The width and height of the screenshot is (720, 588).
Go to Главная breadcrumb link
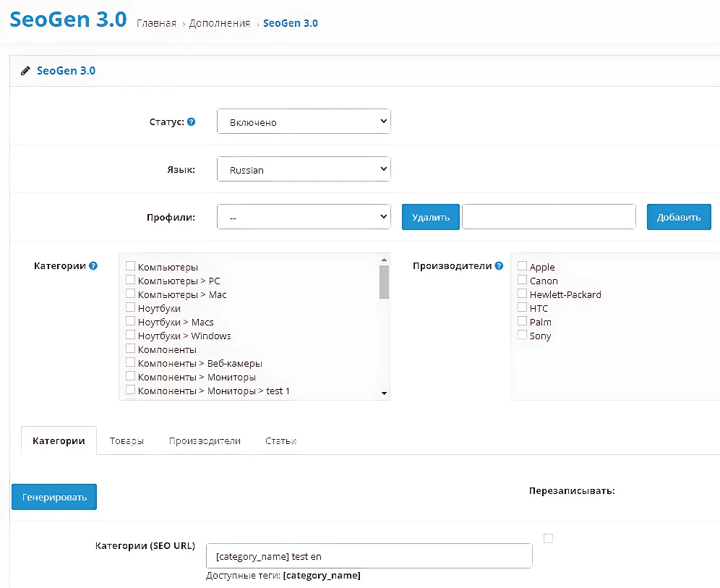pos(157,23)
